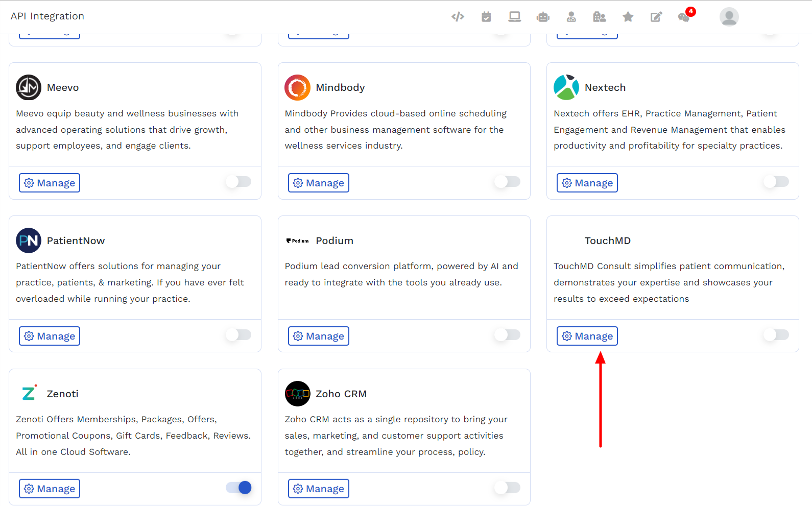Click the Zoho CRM description paragraph
Screen dimensions: 812x506
pos(396,436)
